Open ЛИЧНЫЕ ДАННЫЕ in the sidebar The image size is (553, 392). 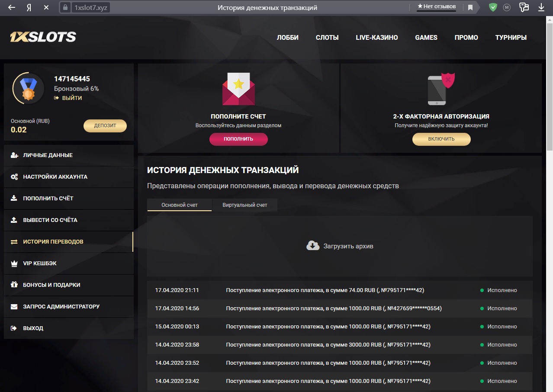(68, 155)
